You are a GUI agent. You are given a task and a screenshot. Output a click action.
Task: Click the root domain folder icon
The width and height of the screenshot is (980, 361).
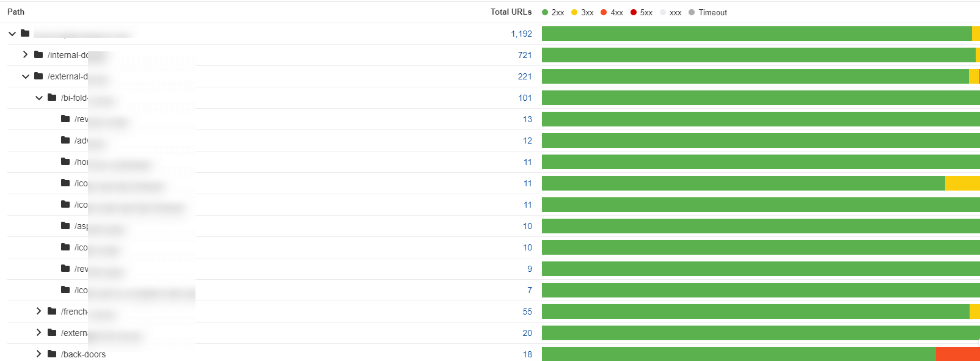coord(25,33)
